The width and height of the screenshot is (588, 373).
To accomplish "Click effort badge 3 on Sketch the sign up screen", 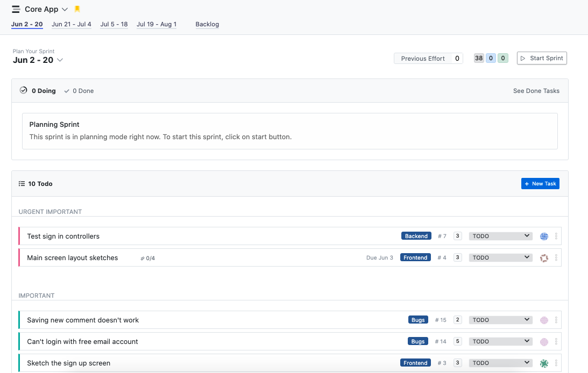I will point(457,362).
